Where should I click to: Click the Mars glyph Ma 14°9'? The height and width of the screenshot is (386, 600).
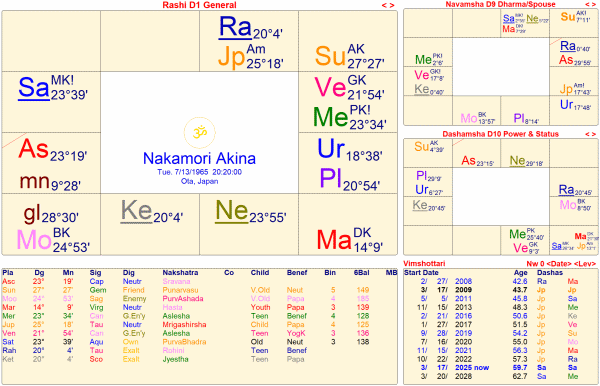350,240
